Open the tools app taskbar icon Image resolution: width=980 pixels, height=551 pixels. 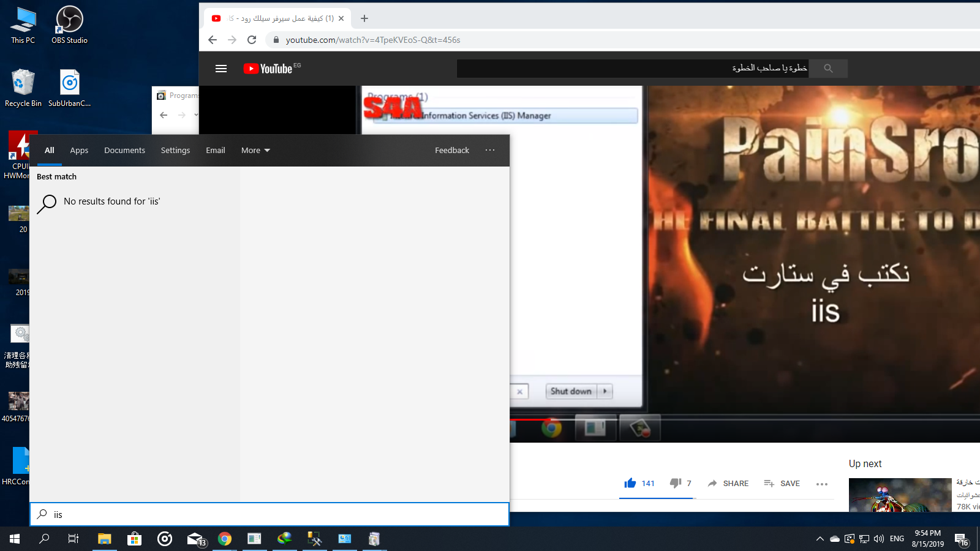pyautogui.click(x=314, y=539)
